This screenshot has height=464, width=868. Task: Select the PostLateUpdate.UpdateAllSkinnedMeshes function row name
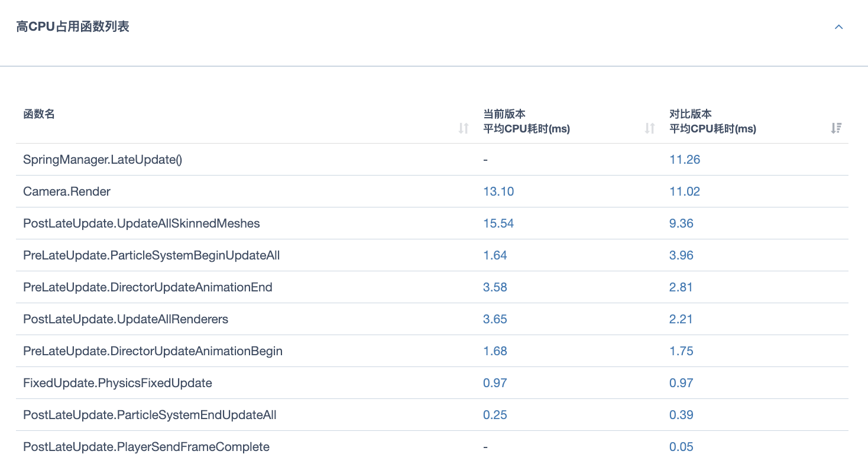[141, 223]
